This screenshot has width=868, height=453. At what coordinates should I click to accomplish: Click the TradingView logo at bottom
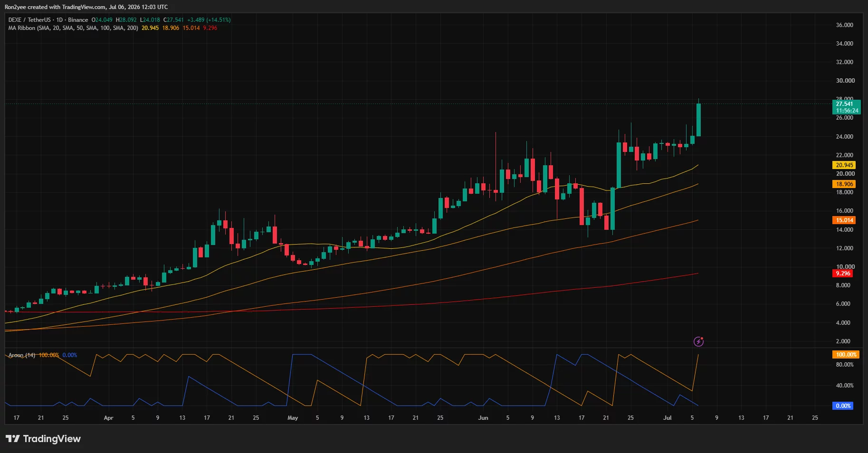click(x=43, y=439)
